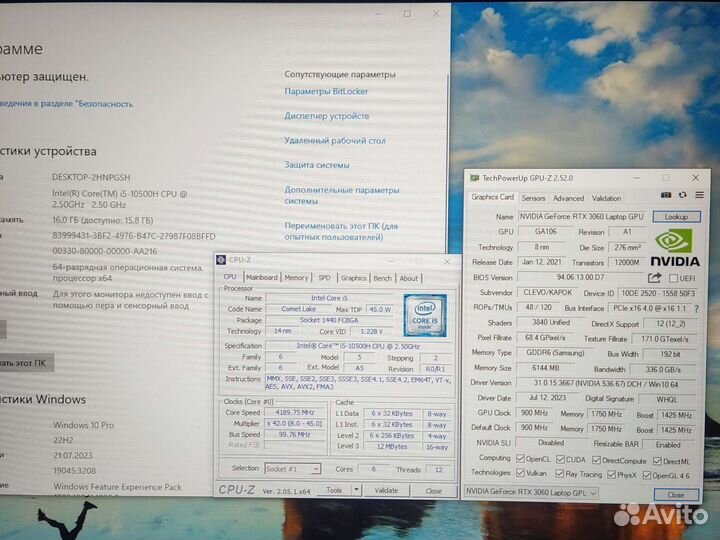720x540 pixels.
Task: Open Дополнительные параметры системы link
Action: [342, 195]
